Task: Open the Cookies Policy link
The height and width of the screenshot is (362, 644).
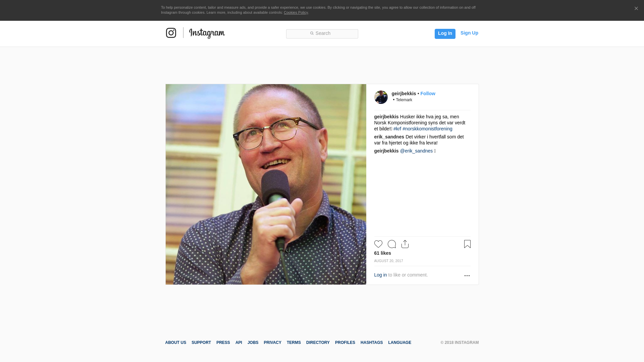Action: 296,12
